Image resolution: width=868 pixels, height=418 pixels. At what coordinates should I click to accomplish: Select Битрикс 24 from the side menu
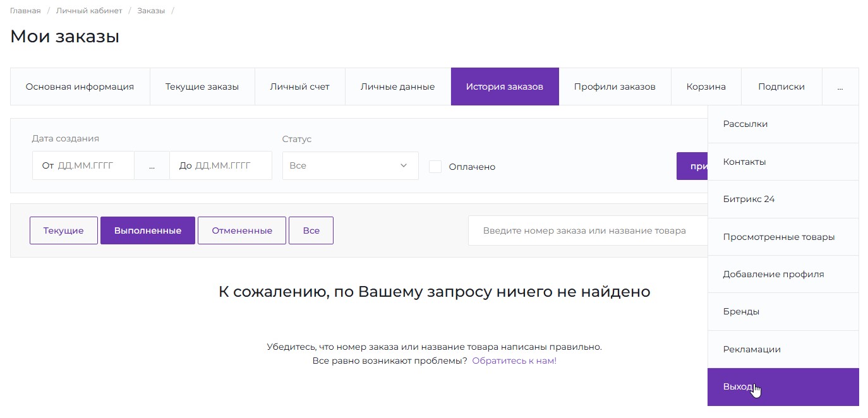point(749,199)
